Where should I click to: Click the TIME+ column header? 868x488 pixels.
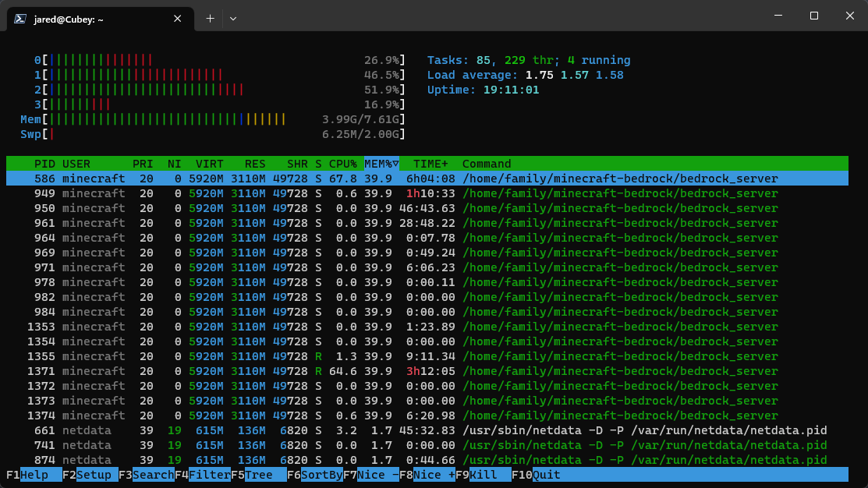point(430,164)
